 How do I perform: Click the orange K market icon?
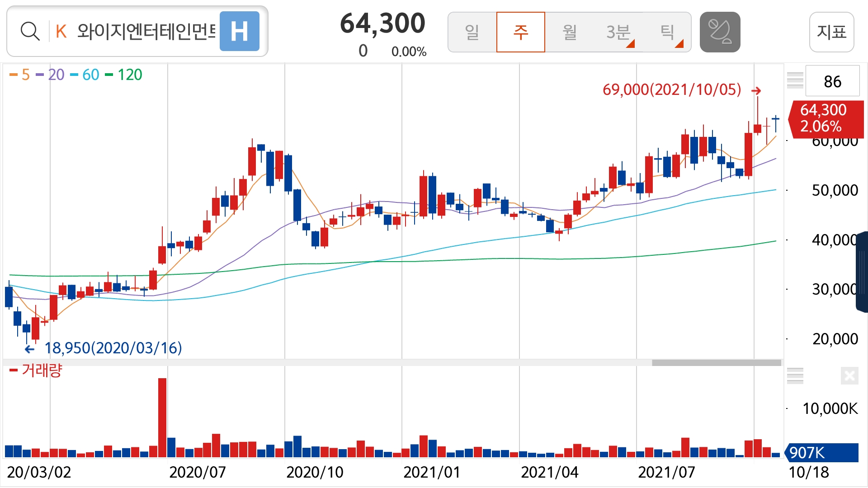point(61,32)
